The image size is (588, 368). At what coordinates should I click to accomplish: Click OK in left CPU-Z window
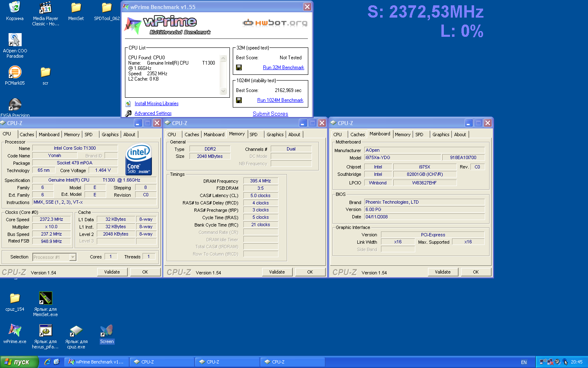point(145,272)
